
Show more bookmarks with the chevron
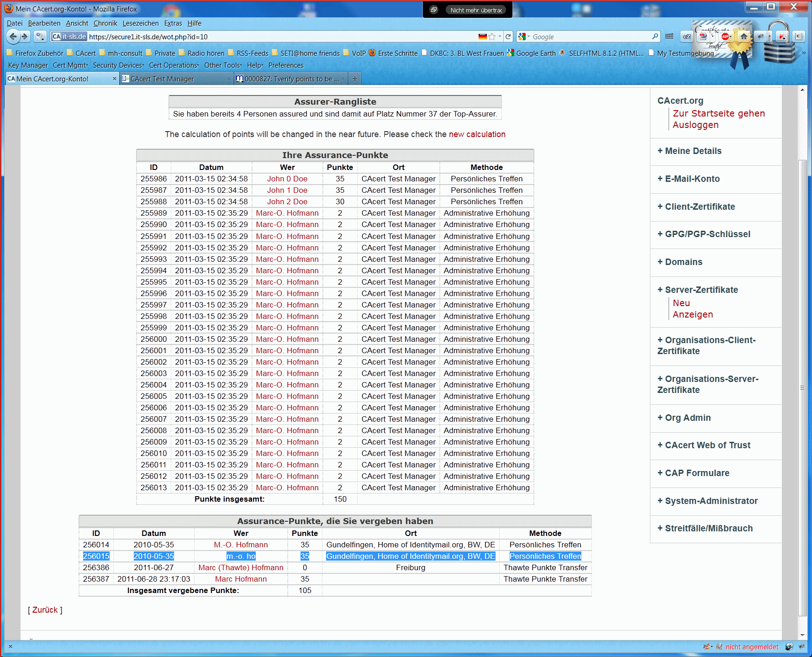pos(803,53)
